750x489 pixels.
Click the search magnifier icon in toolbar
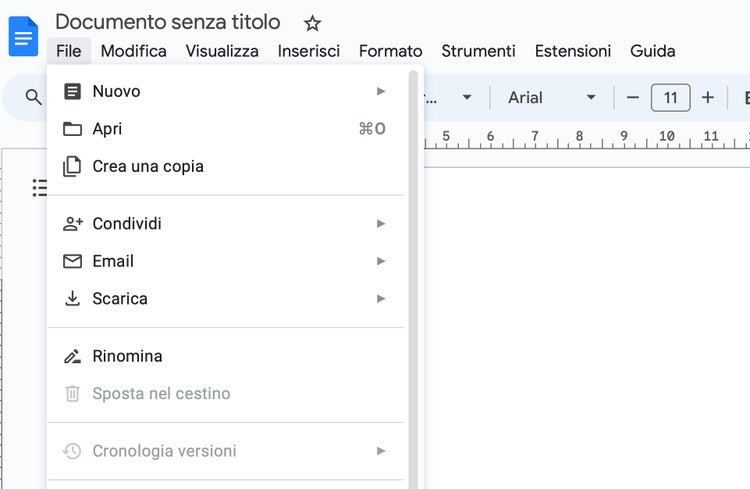click(34, 97)
